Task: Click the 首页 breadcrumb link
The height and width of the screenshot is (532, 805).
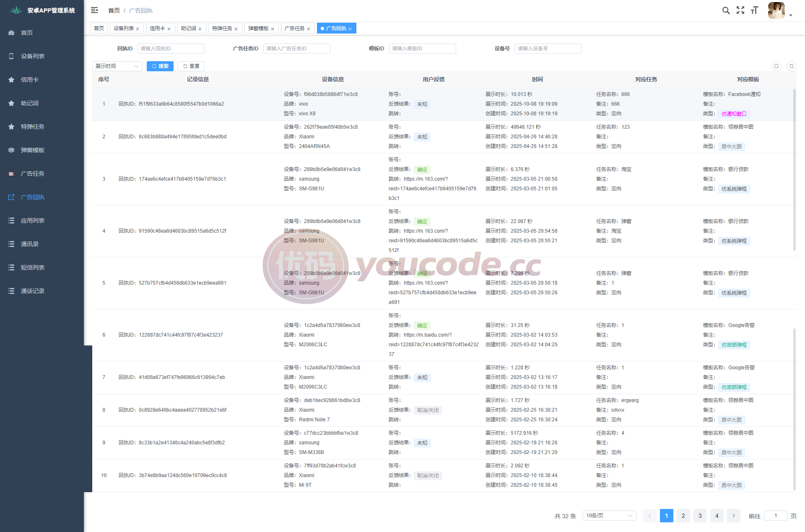Action: pyautogui.click(x=114, y=10)
